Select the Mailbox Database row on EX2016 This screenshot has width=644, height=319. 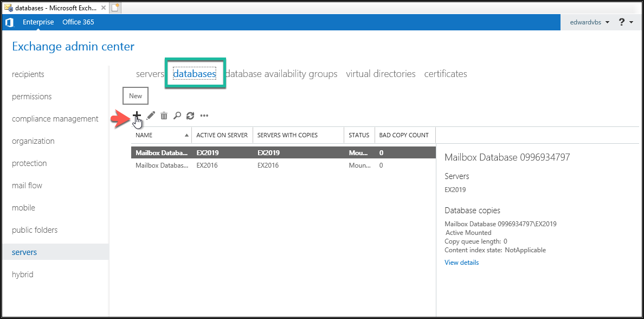[x=284, y=165]
